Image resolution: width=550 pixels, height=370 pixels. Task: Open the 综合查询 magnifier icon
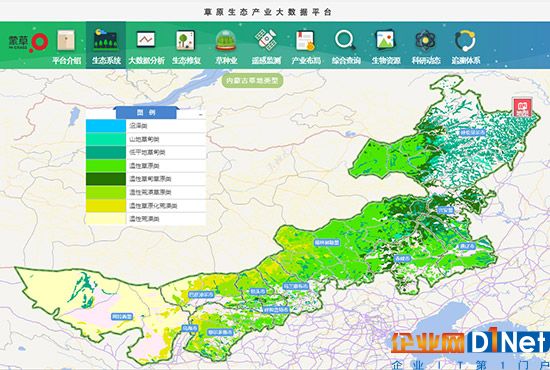pos(345,40)
